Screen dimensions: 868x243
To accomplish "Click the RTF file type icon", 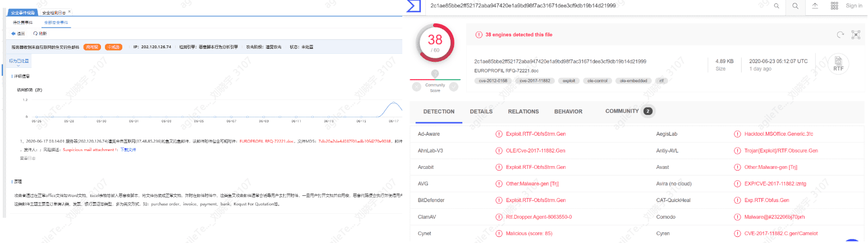I will 838,64.
